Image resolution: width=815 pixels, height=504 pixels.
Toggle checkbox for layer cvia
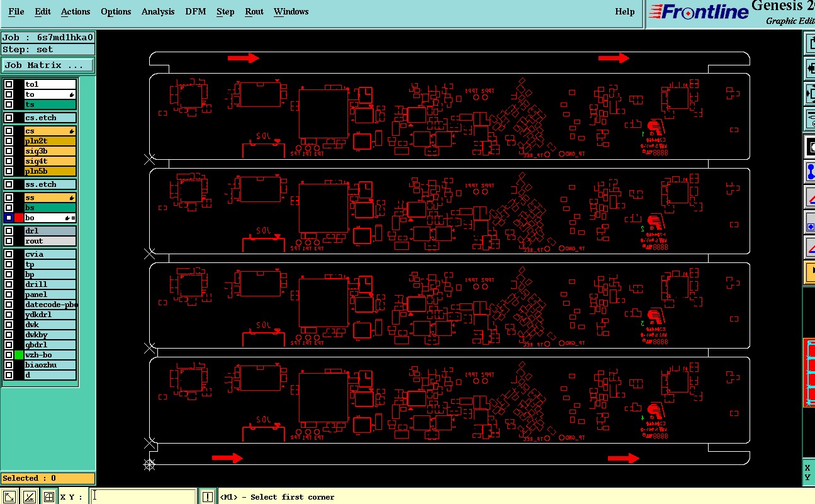point(9,254)
